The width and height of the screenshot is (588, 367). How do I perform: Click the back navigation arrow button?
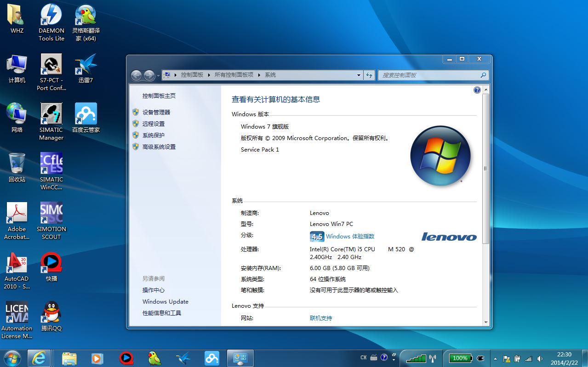coord(136,75)
